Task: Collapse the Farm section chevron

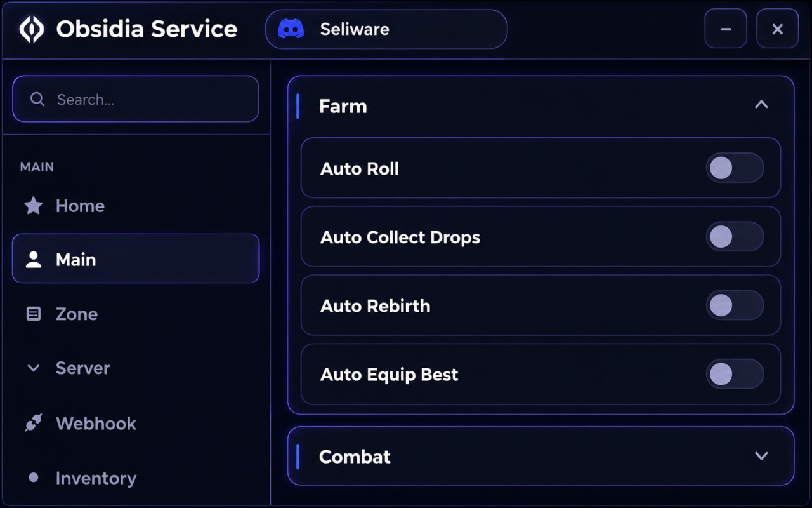Action: tap(761, 105)
